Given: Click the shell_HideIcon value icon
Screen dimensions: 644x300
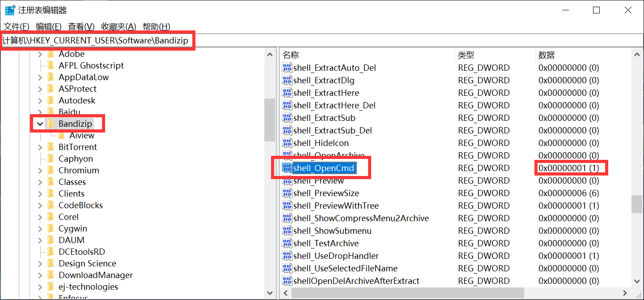Looking at the screenshot, I should pyautogui.click(x=286, y=143).
